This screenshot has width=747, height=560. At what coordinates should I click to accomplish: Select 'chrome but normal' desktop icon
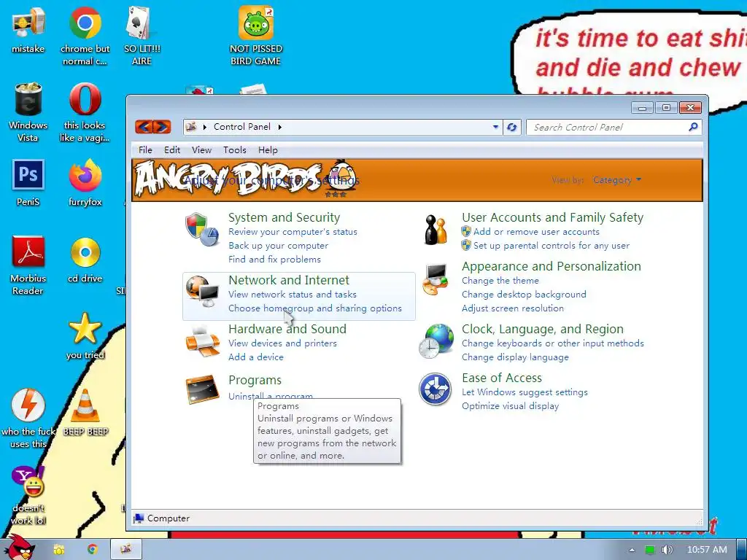click(85, 36)
